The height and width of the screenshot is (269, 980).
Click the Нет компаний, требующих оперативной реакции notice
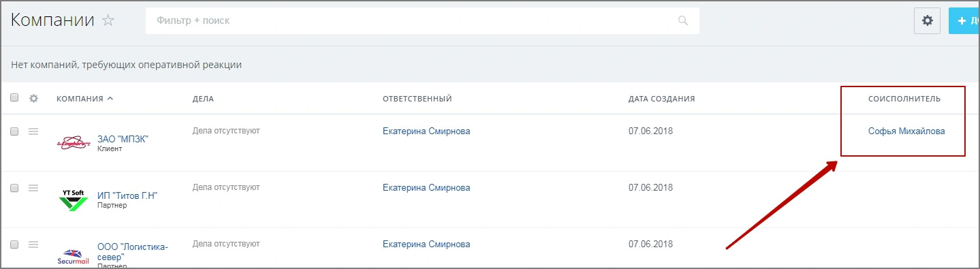[127, 65]
